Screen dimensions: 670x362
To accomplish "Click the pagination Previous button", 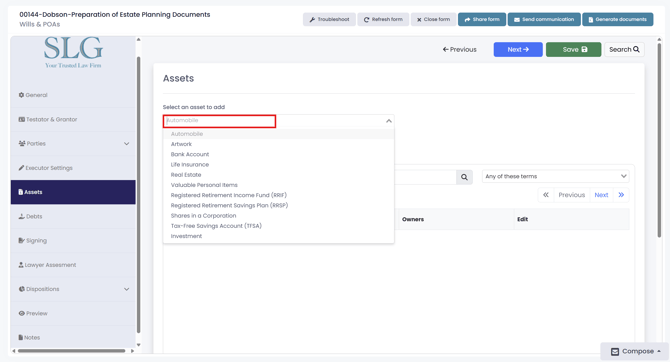I will pos(571,195).
